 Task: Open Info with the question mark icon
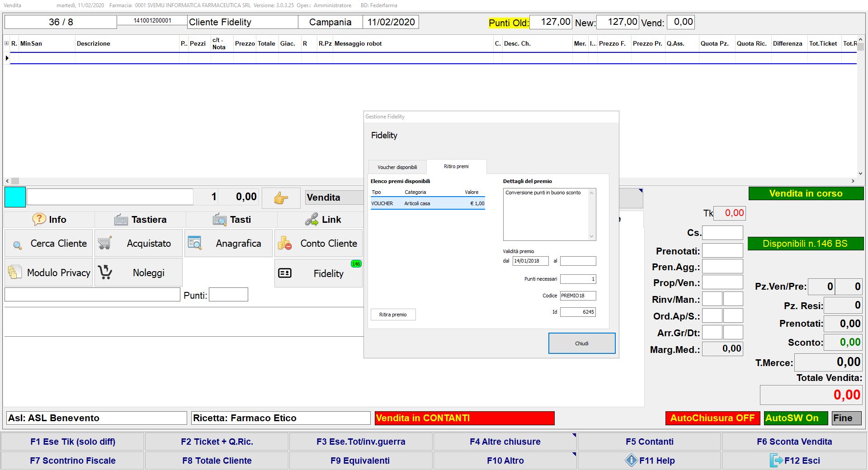39,220
